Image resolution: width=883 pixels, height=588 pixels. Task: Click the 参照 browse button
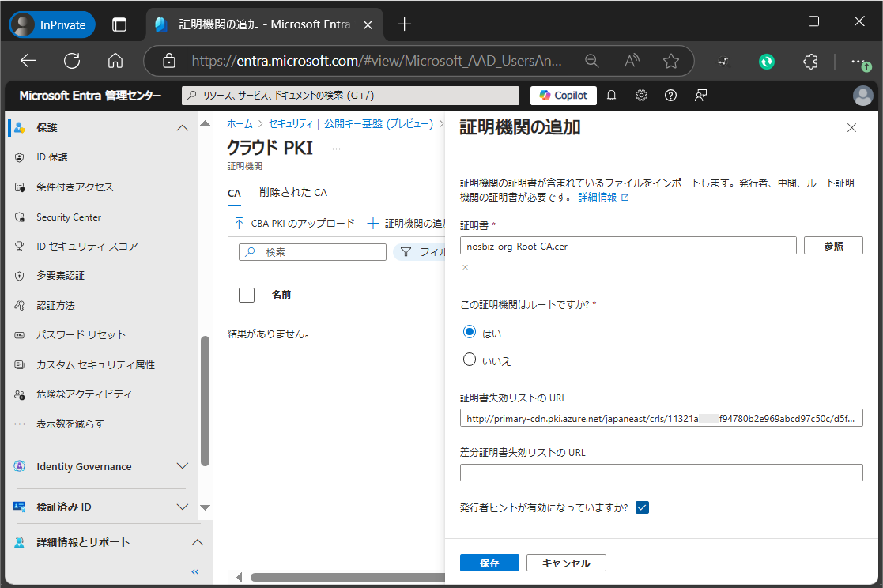(x=833, y=246)
